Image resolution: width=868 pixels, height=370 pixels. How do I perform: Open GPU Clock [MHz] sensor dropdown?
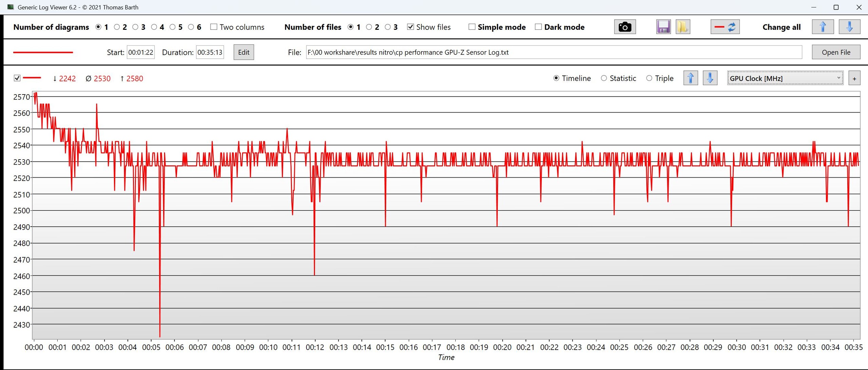coord(785,78)
